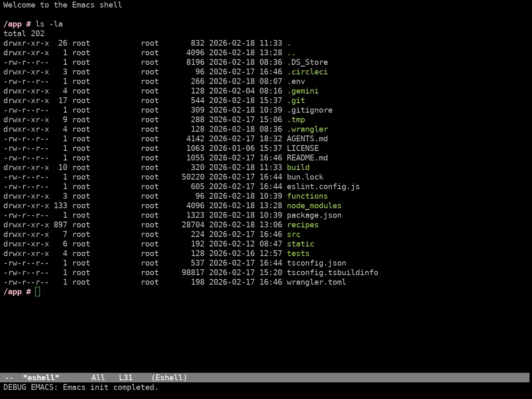Image resolution: width=532 pixels, height=399 pixels.
Task: Click the tsconfig.tsbuildinfo file name
Action: 332,273
